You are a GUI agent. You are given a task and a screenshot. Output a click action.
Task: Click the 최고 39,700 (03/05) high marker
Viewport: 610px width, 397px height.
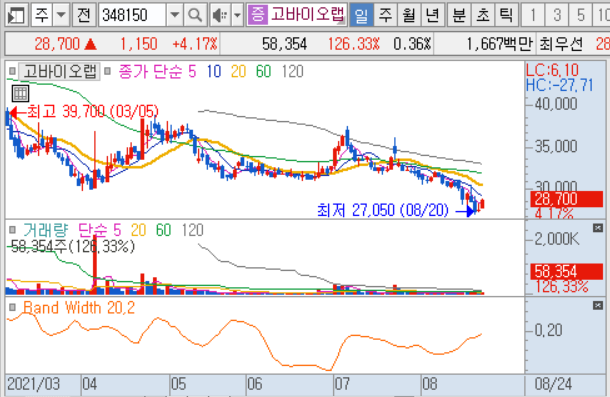tap(84, 112)
